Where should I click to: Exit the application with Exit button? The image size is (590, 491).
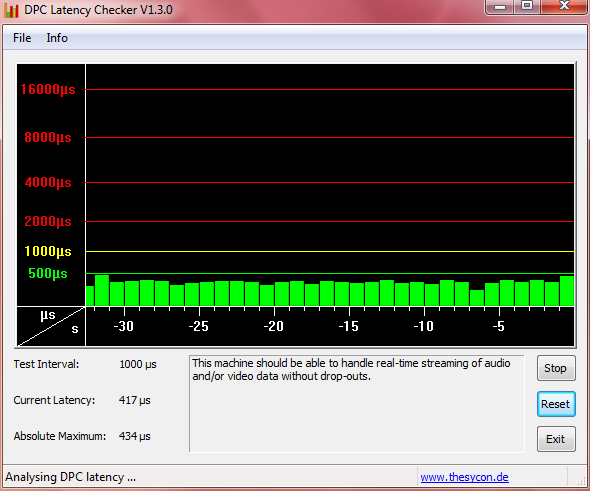pyautogui.click(x=556, y=439)
